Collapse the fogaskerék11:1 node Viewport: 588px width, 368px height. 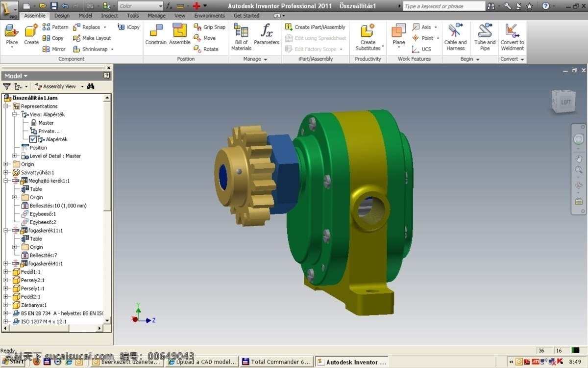6,230
